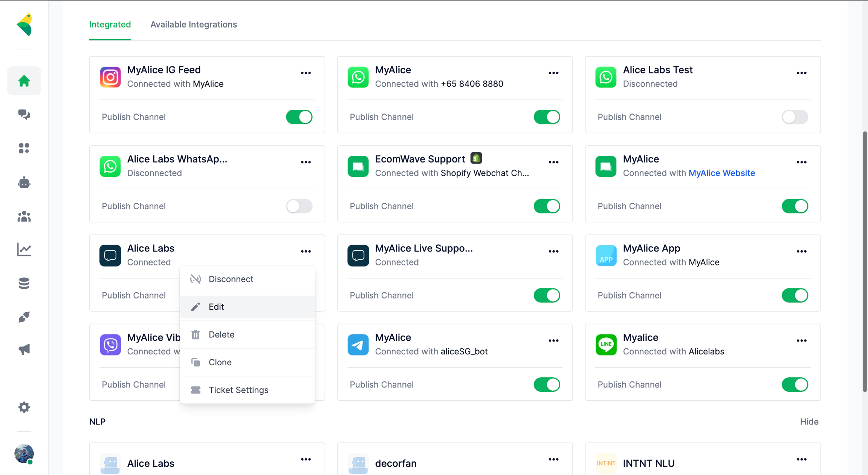Open the audience people sidebar icon
This screenshot has width=868, height=475.
pyautogui.click(x=24, y=216)
